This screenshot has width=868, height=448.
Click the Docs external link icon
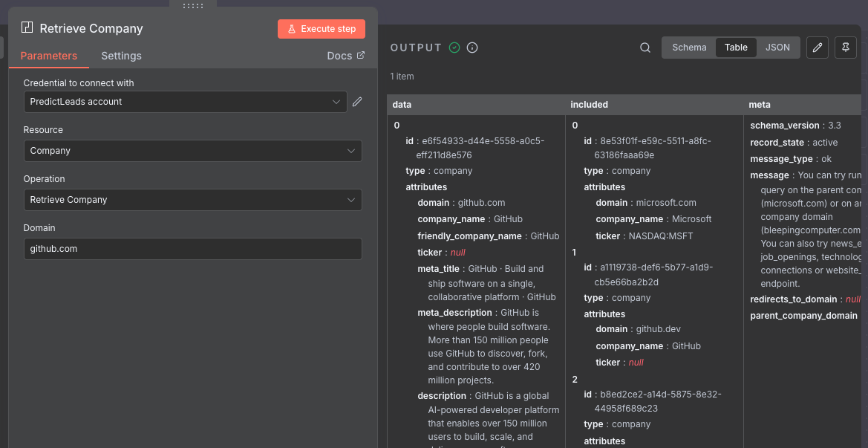point(361,56)
